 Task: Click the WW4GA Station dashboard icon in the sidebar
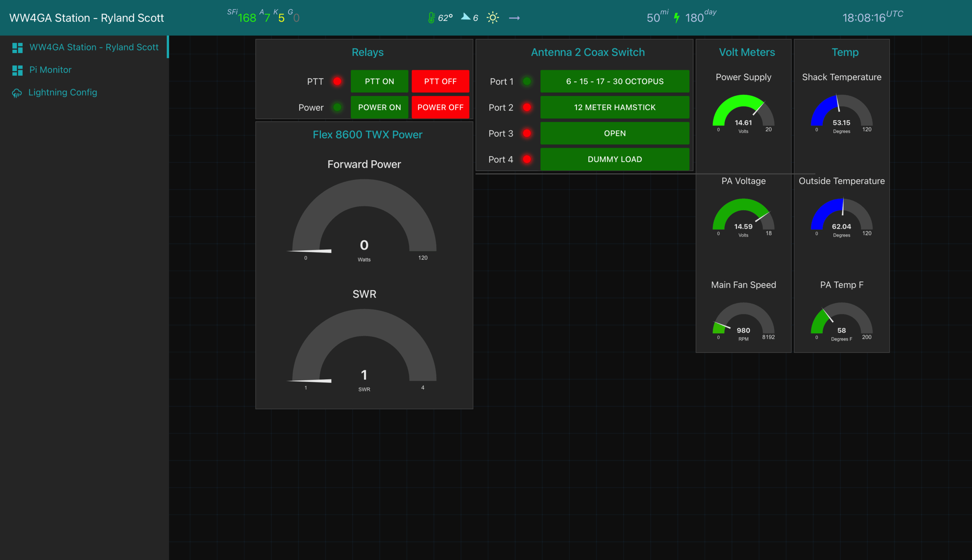(17, 47)
